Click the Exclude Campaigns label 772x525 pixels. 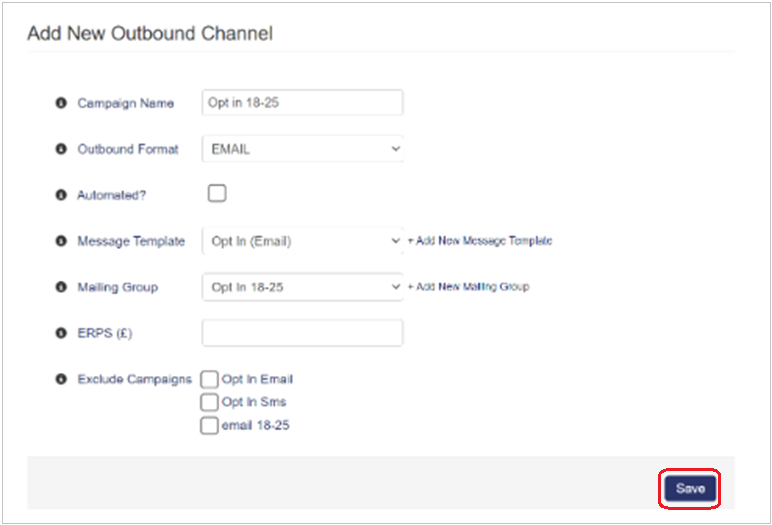coord(134,379)
